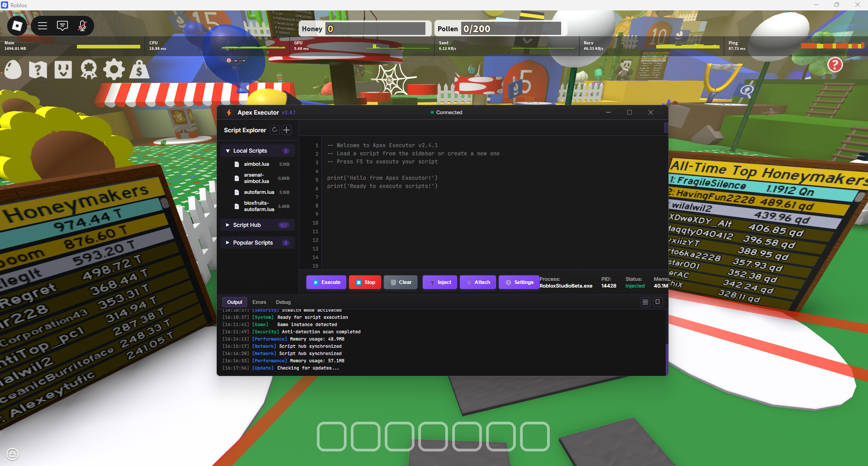Open Roblox chat via the speech bubble icon

tap(62, 26)
